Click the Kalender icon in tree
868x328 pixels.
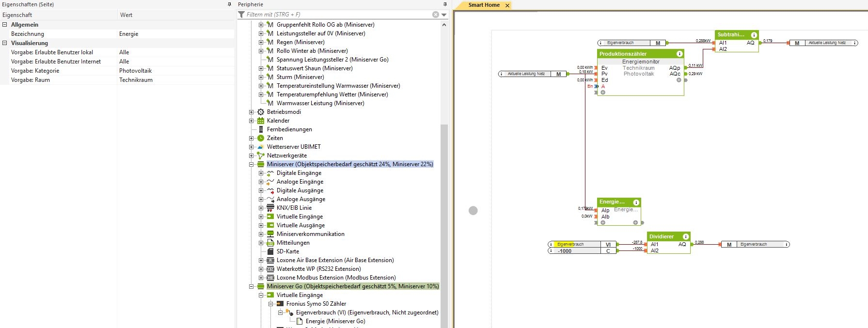pyautogui.click(x=261, y=121)
